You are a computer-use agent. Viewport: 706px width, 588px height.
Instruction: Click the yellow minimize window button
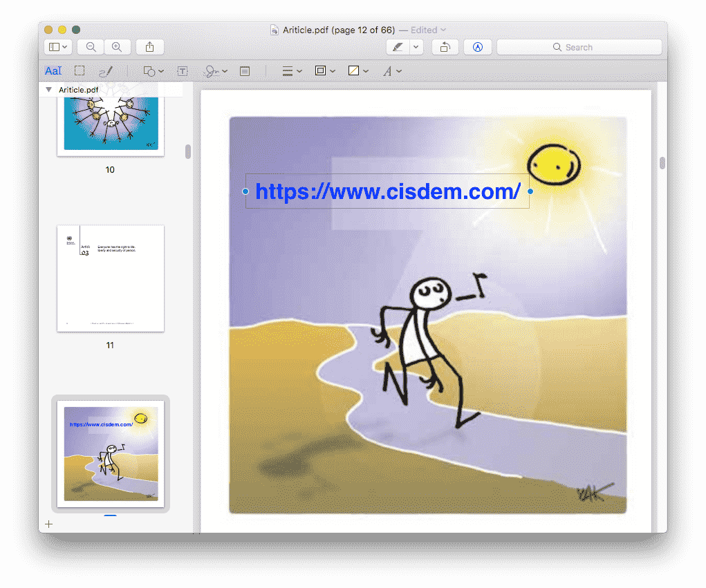[62, 30]
